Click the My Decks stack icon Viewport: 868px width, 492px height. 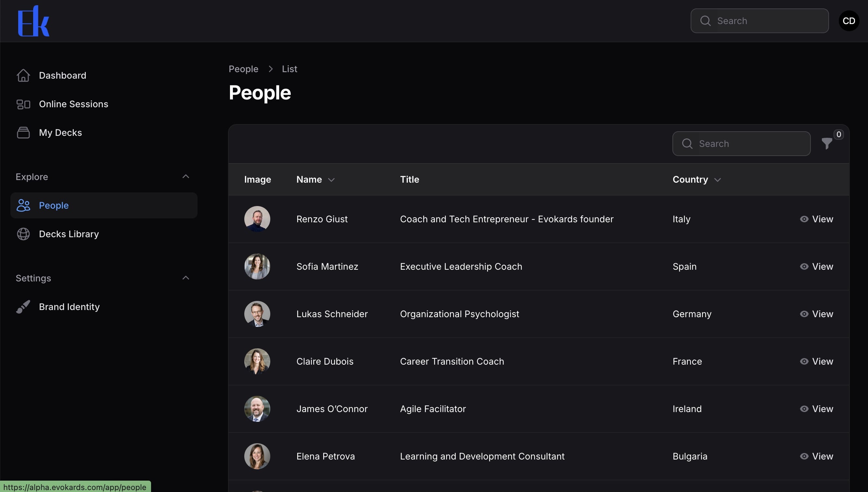pyautogui.click(x=23, y=133)
